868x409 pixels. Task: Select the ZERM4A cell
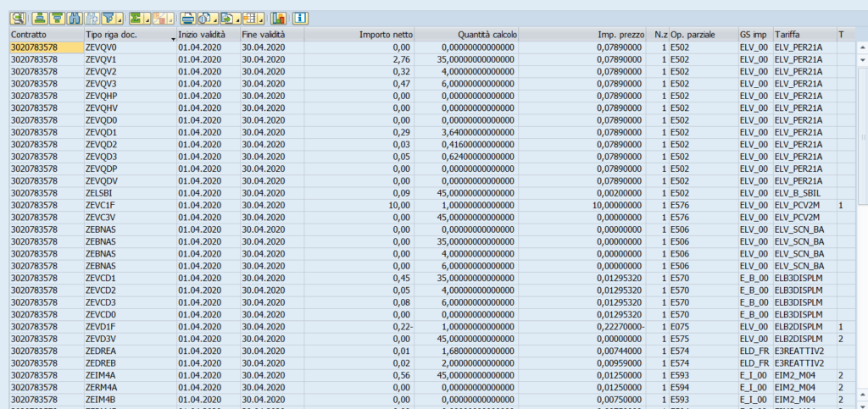(130, 387)
